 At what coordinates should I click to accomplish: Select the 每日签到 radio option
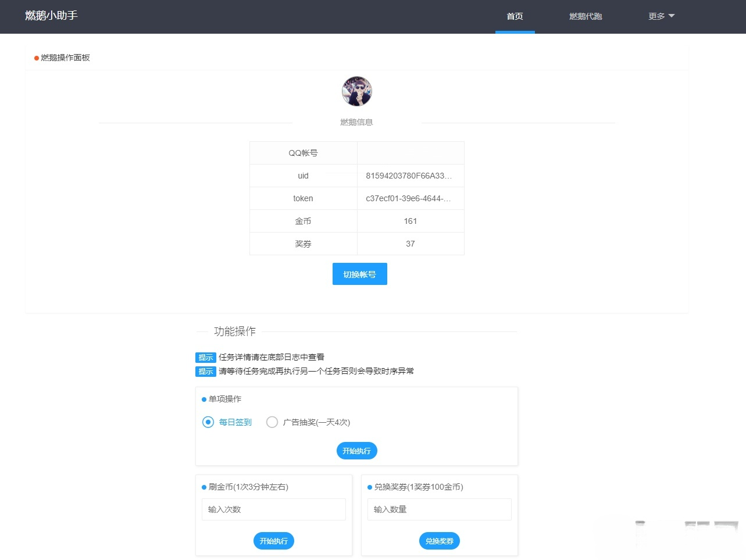(208, 422)
